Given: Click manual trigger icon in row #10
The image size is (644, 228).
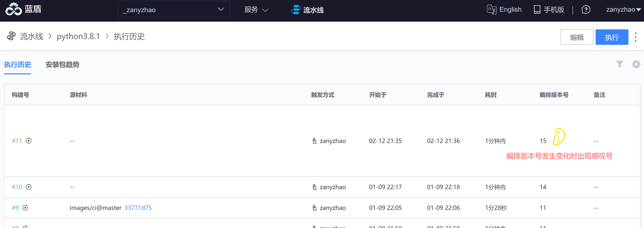Looking at the screenshot, I should [314, 187].
